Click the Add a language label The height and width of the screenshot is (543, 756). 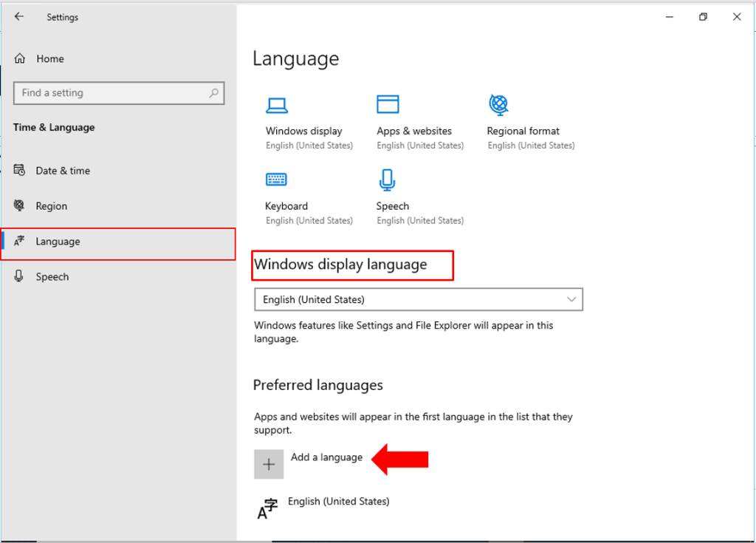pos(326,457)
